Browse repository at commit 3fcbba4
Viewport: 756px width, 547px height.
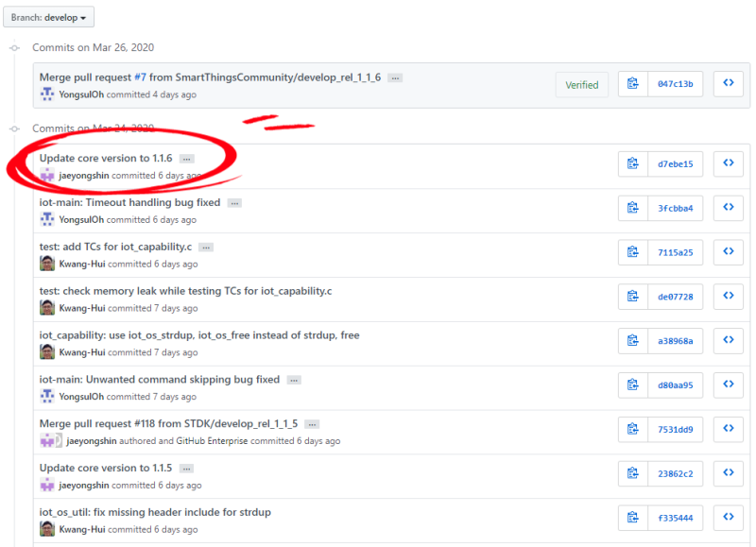[x=729, y=208]
